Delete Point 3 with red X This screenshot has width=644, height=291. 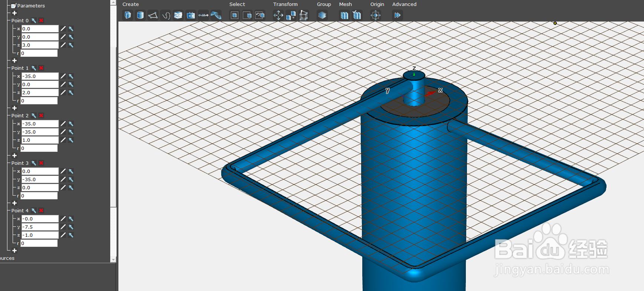point(41,163)
